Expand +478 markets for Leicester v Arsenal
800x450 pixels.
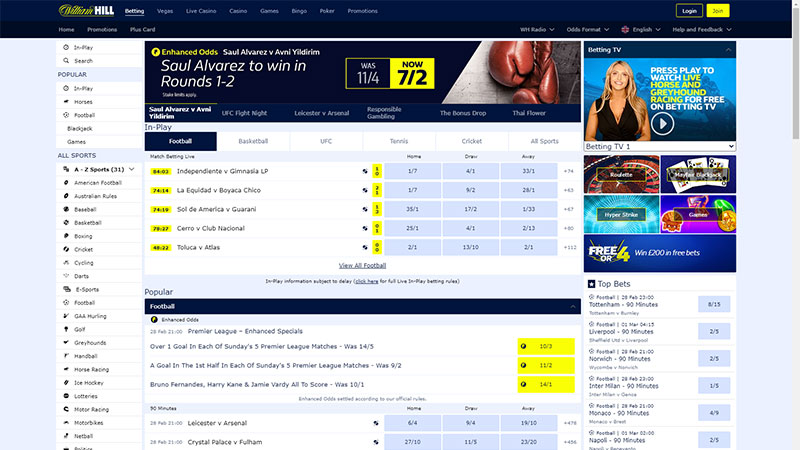pyautogui.click(x=570, y=423)
